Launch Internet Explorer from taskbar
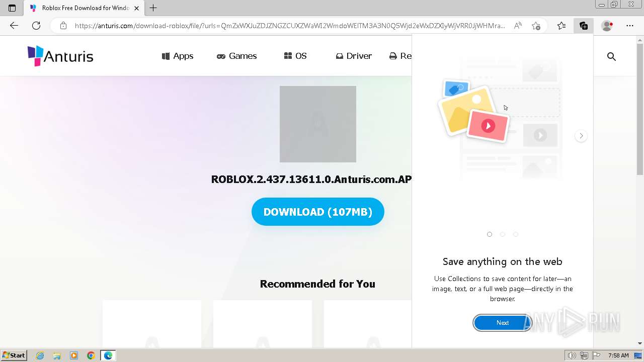 40,355
